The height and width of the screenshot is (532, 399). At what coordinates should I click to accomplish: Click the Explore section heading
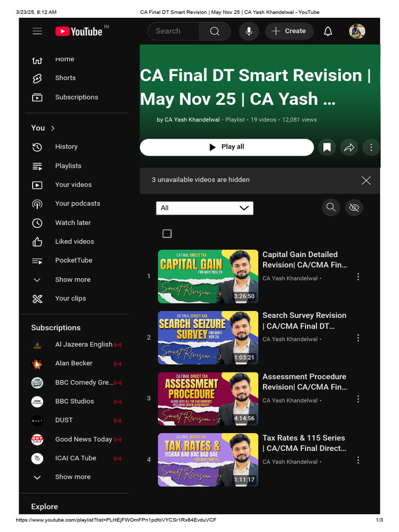pyautogui.click(x=45, y=507)
